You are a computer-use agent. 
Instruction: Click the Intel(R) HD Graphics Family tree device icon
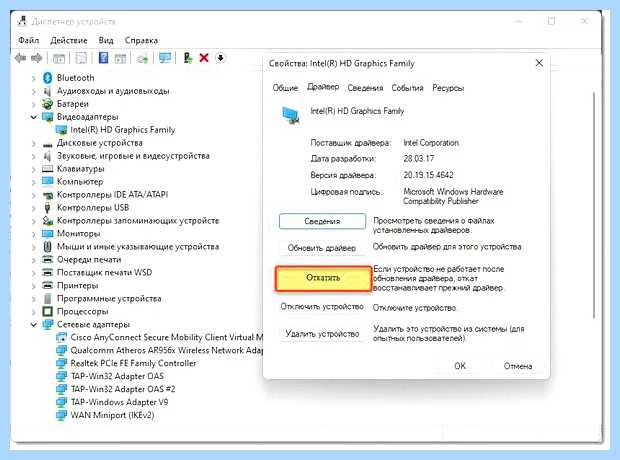(61, 130)
